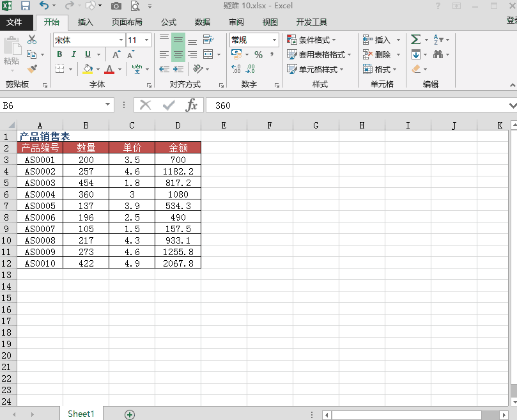
Task: Open number format dropdown 常规
Action: 274,40
